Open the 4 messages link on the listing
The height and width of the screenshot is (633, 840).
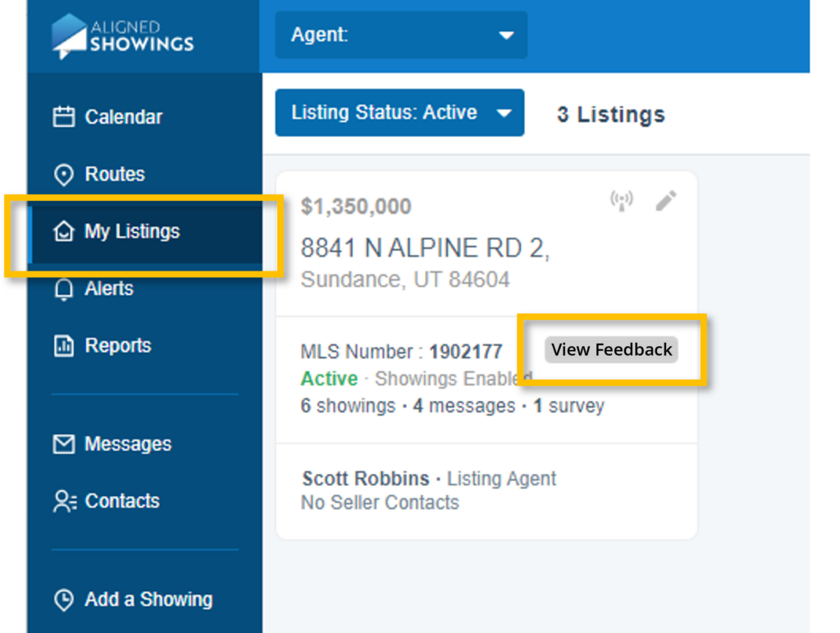pyautogui.click(x=463, y=406)
